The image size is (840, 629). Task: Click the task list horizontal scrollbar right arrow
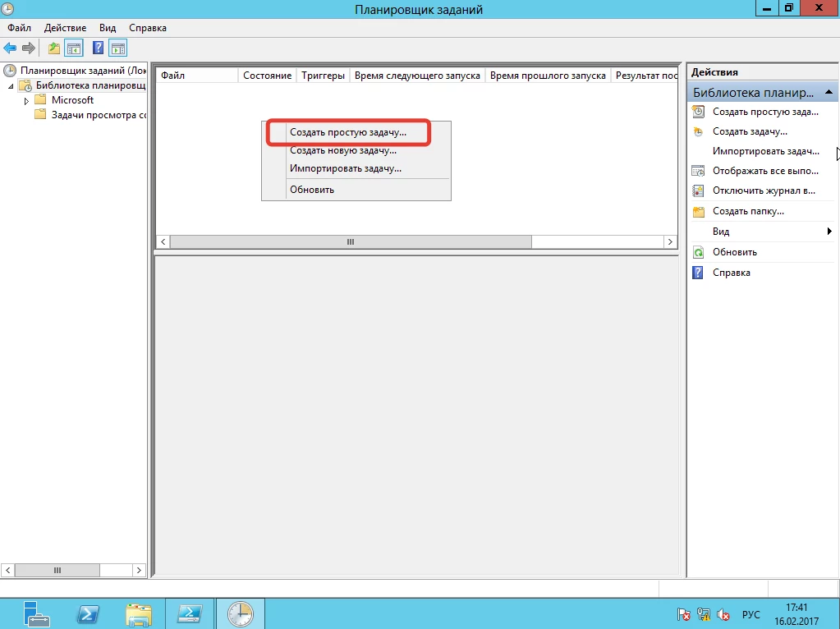(x=671, y=241)
